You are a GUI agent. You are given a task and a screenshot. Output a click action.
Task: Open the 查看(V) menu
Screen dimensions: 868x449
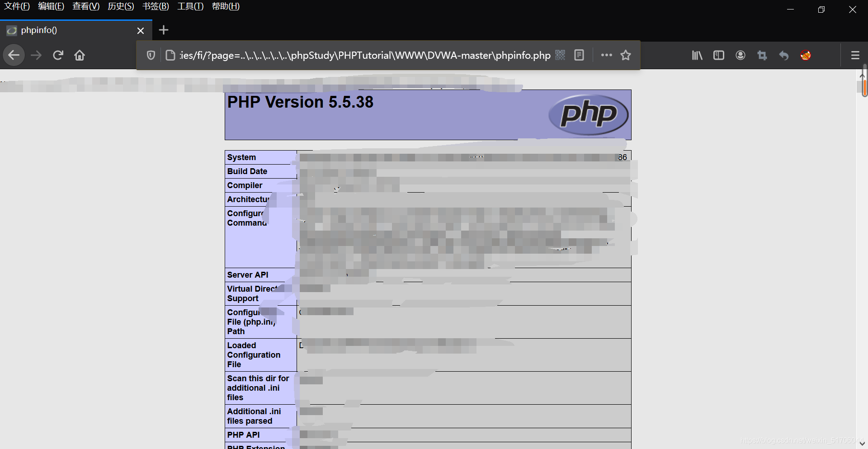[x=86, y=6]
